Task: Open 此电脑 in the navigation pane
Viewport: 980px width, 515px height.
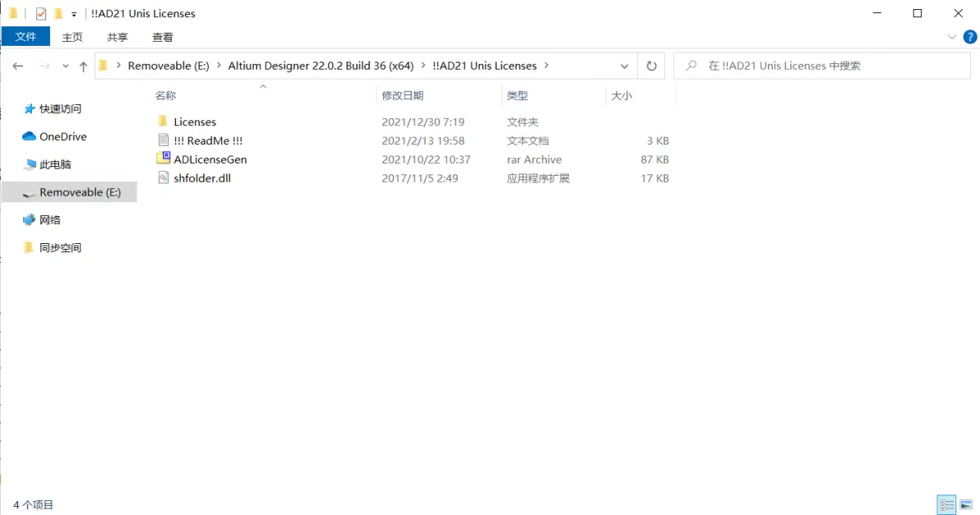Action: [55, 164]
